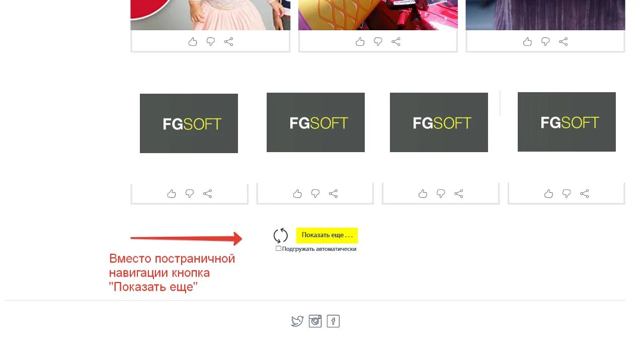Click the yellow 'Показать еще...' button
This screenshot has width=644, height=340.
327,235
